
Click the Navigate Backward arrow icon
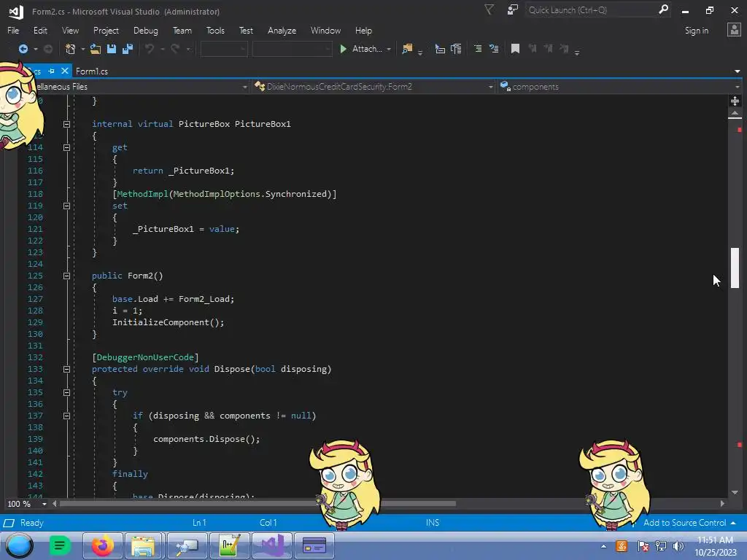coord(23,49)
